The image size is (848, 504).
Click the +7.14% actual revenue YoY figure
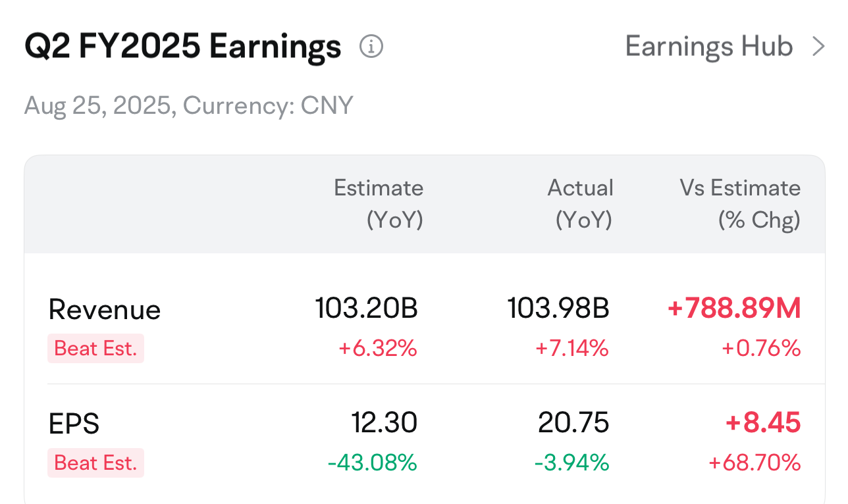[571, 348]
